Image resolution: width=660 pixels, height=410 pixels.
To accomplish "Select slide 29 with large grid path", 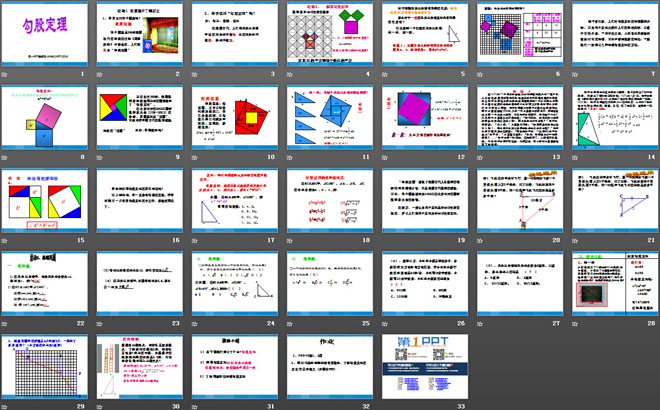I will 45,367.
